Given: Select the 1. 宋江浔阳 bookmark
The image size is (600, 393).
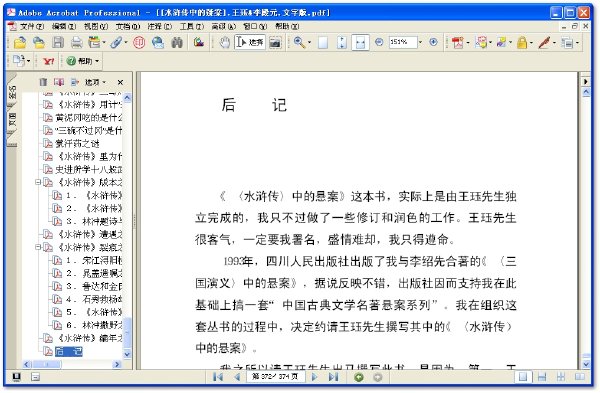Looking at the screenshot, I should [94, 260].
